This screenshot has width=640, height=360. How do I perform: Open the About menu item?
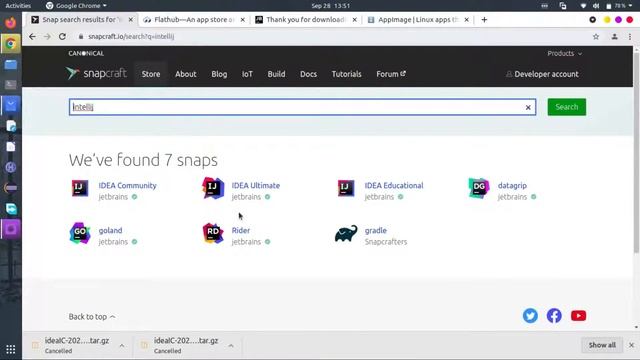point(186,74)
